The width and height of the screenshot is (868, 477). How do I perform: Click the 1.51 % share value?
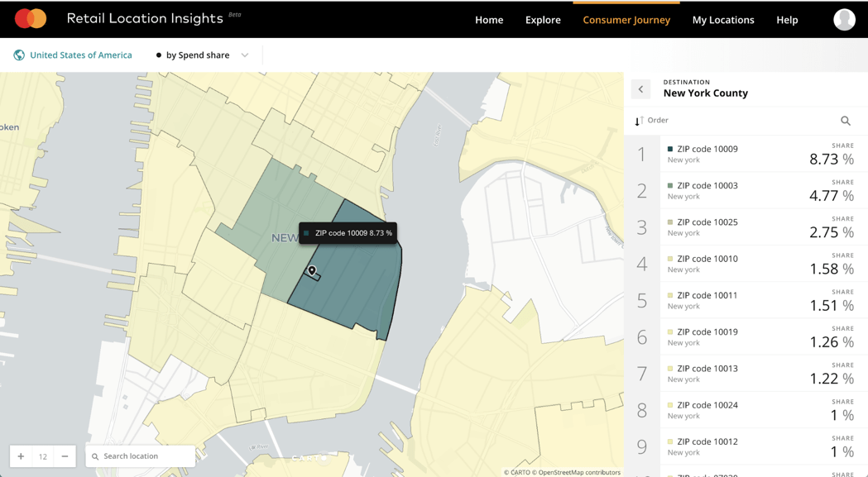point(832,305)
